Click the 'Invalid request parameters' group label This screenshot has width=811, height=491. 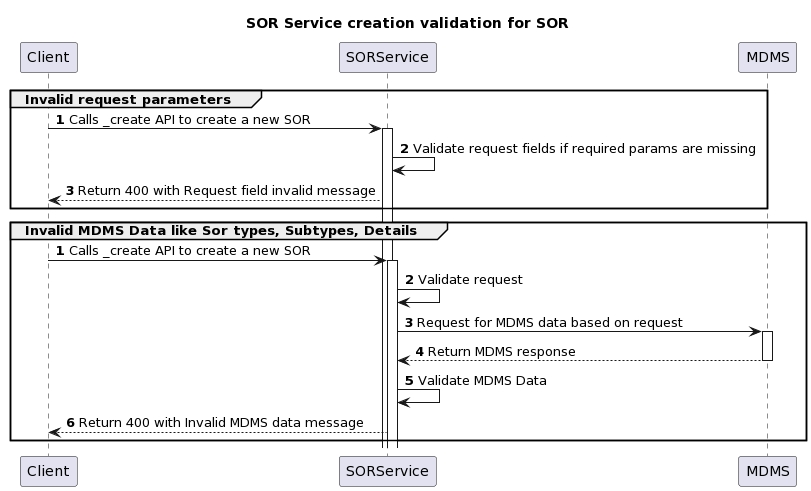click(x=127, y=99)
